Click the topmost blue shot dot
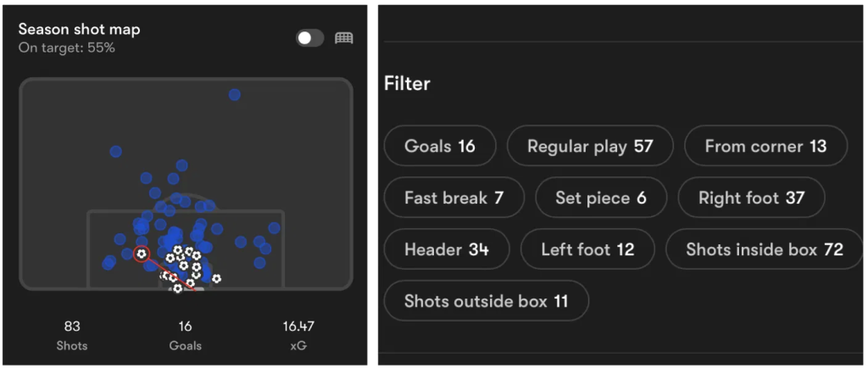Screen dimensions: 868x369 click(235, 95)
